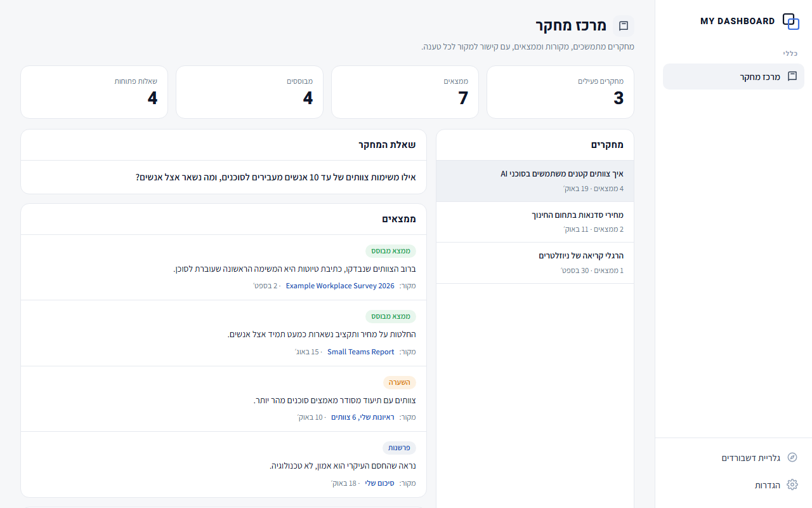The width and height of the screenshot is (812, 508).
Task: Click the שאלת המחקר panel heading
Action: 387,145
